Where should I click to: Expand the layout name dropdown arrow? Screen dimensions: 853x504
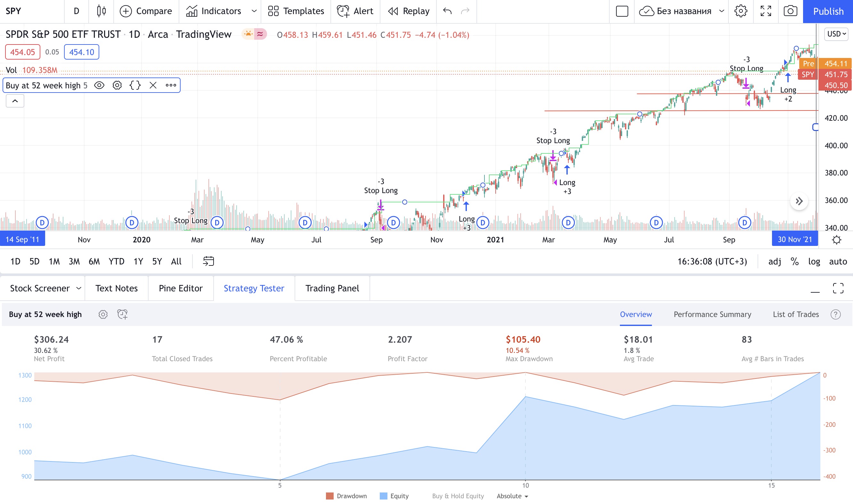pyautogui.click(x=722, y=11)
